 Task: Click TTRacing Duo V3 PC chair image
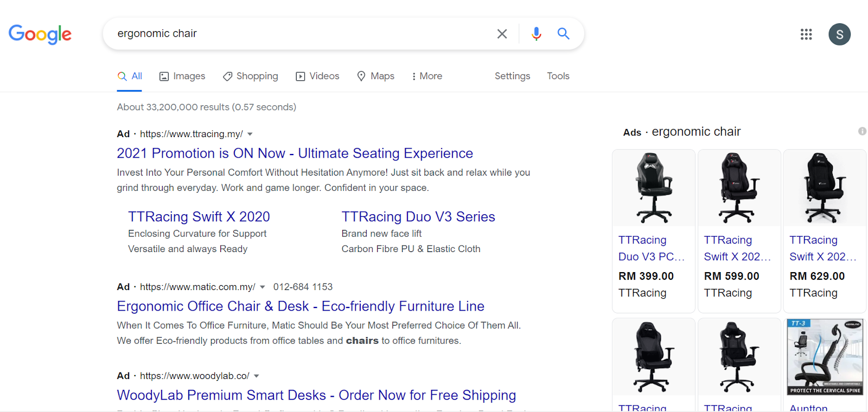pyautogui.click(x=654, y=188)
